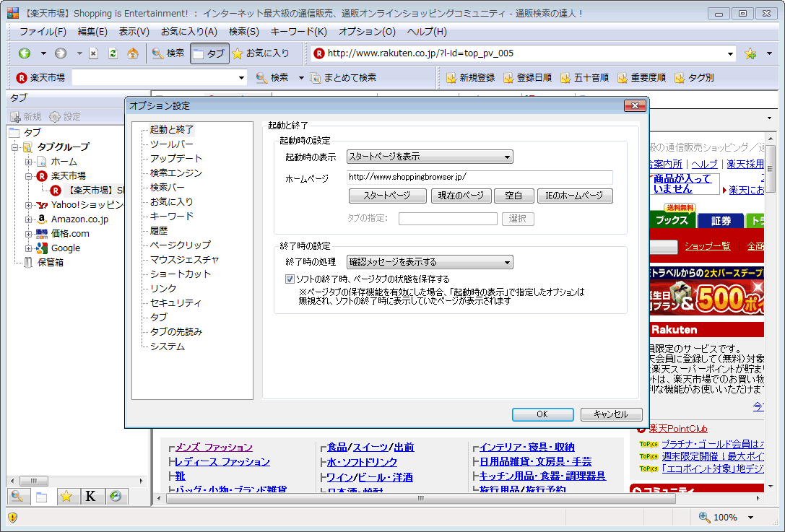Click the gray Forward navigation arrow
This screenshot has width=785, height=532.
pos(61,53)
